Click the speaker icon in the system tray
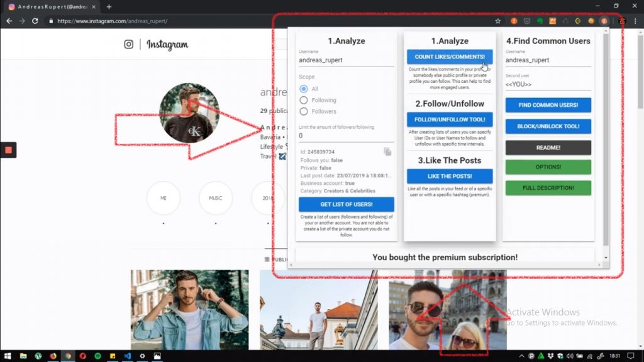The image size is (644, 362). pyautogui.click(x=569, y=356)
